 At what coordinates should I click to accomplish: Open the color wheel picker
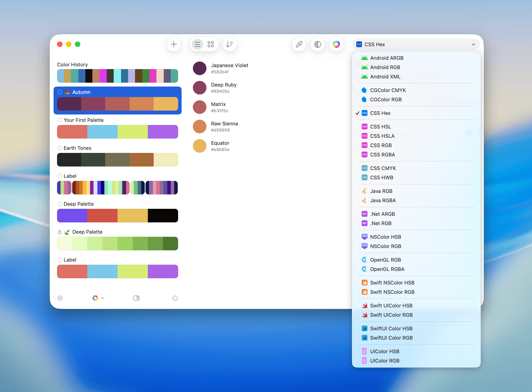pyautogui.click(x=336, y=44)
